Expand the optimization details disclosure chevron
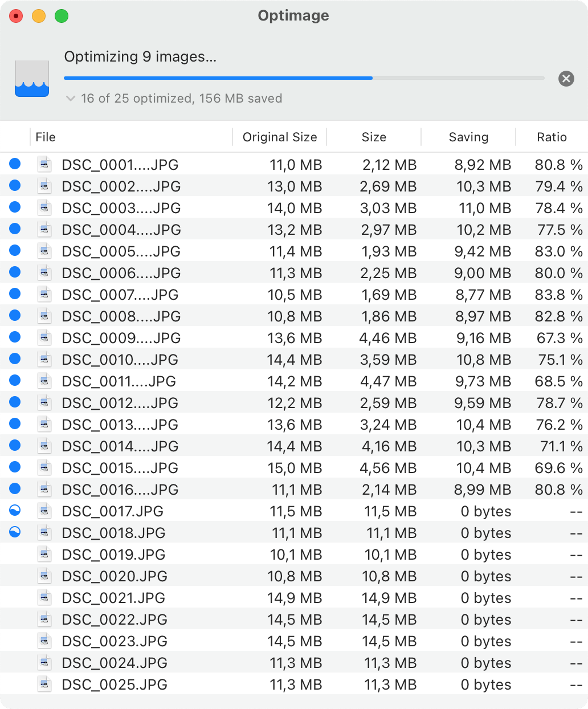The image size is (588, 709). pos(71,99)
